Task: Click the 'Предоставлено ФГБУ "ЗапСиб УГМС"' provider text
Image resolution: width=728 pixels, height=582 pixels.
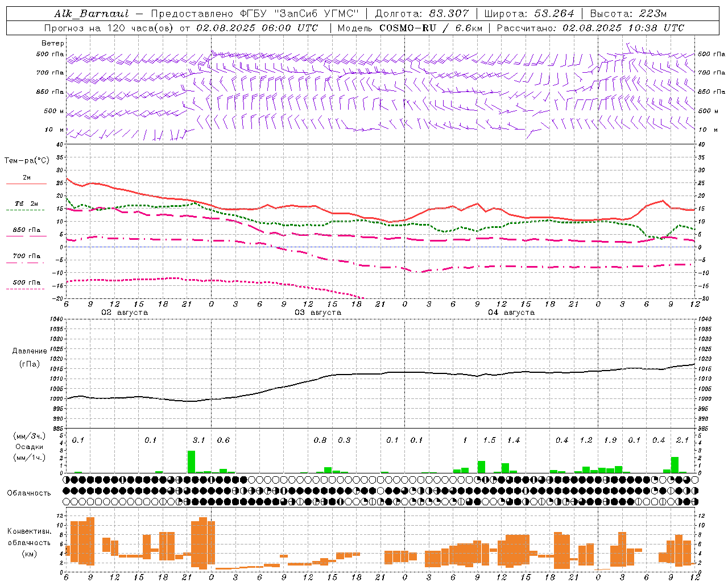Action: point(255,14)
